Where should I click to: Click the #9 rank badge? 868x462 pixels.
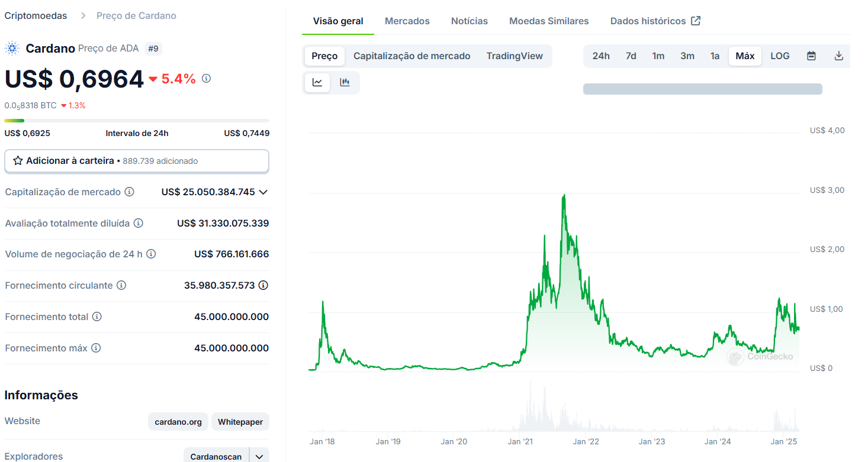pyautogui.click(x=153, y=49)
